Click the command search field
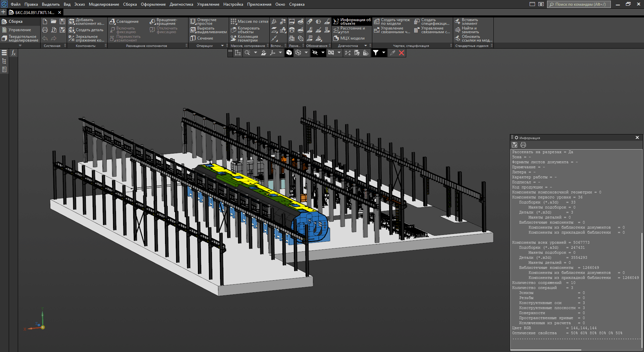The height and width of the screenshot is (352, 644). click(x=580, y=4)
